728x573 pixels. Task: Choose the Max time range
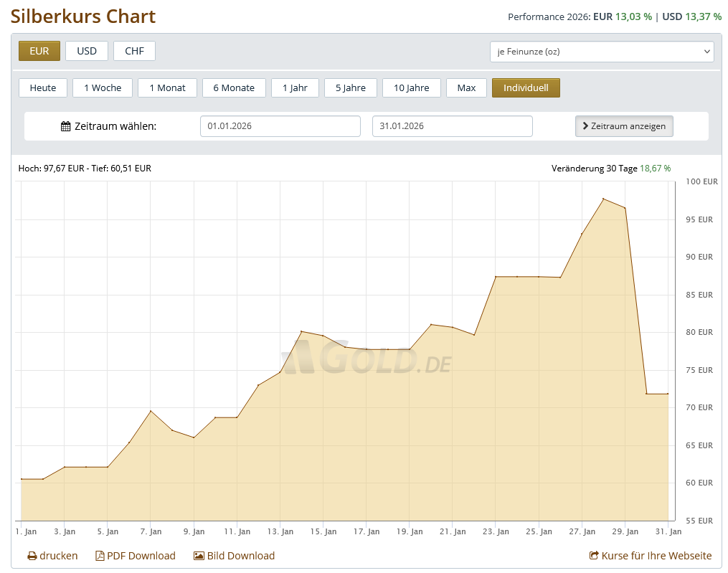466,87
